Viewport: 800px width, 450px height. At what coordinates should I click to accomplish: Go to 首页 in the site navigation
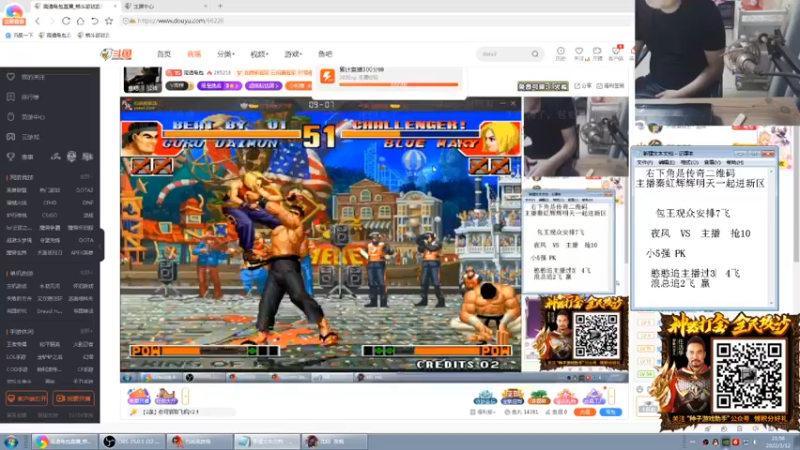coord(164,54)
